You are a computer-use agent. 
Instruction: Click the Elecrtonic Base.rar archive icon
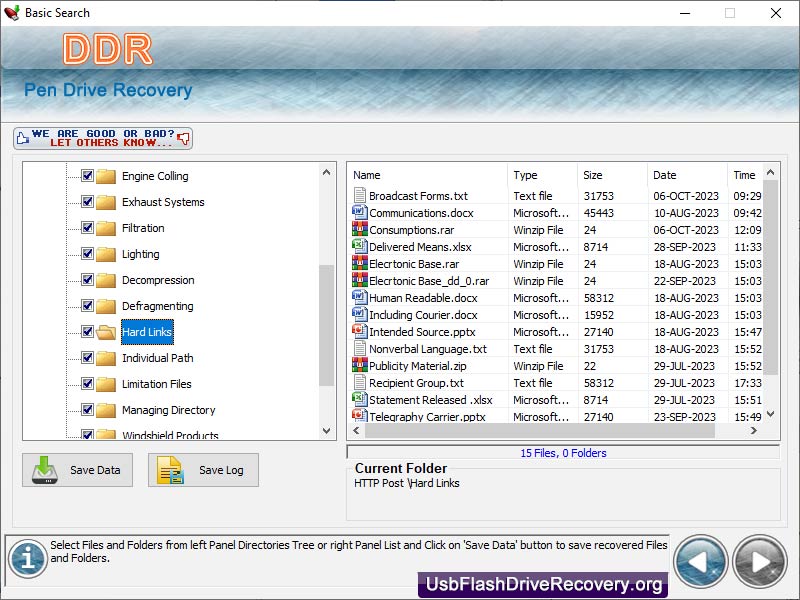(360, 263)
